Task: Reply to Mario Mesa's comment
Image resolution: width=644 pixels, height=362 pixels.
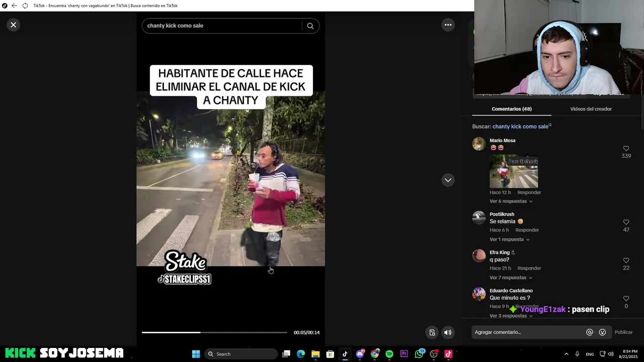Action: click(529, 193)
